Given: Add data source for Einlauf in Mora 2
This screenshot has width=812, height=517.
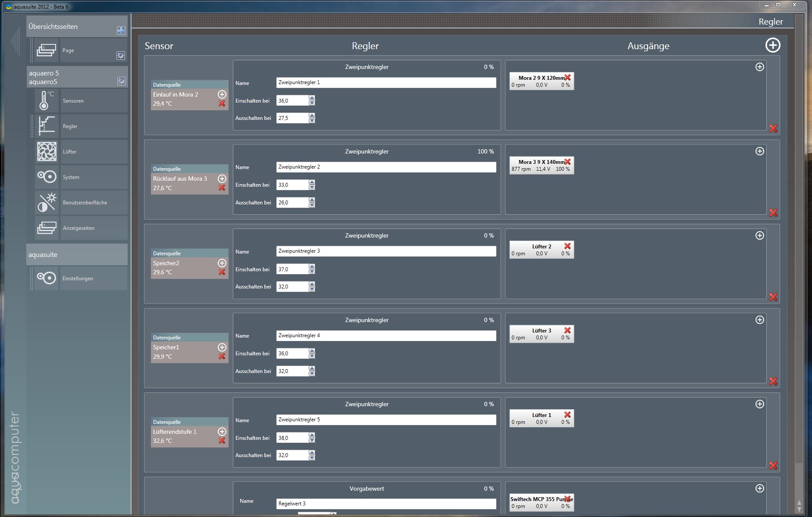Looking at the screenshot, I should click(222, 94).
